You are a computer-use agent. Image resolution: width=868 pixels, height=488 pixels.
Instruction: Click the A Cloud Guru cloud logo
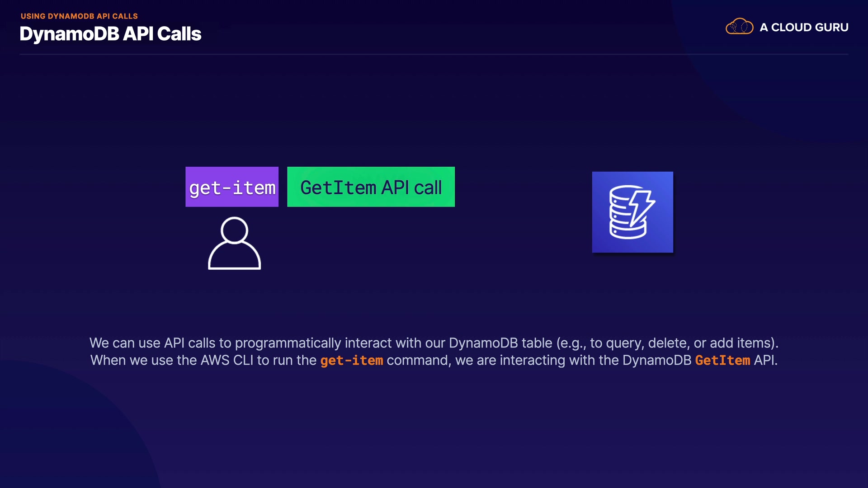(x=739, y=27)
